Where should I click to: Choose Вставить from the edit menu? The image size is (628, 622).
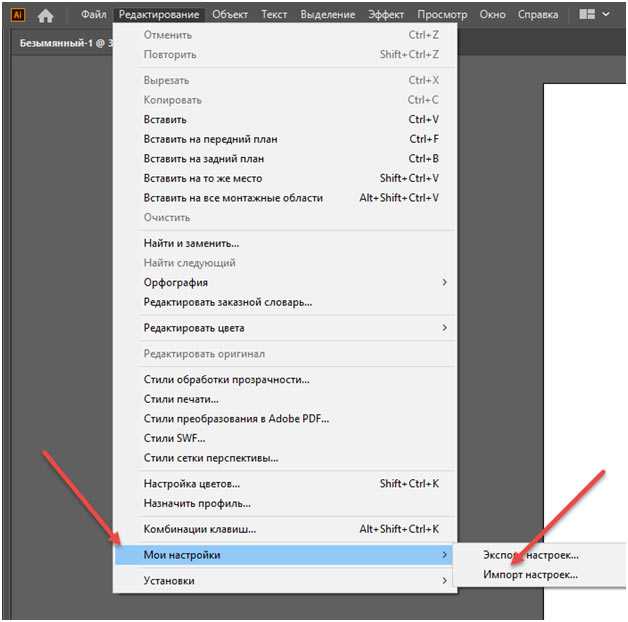[285, 119]
